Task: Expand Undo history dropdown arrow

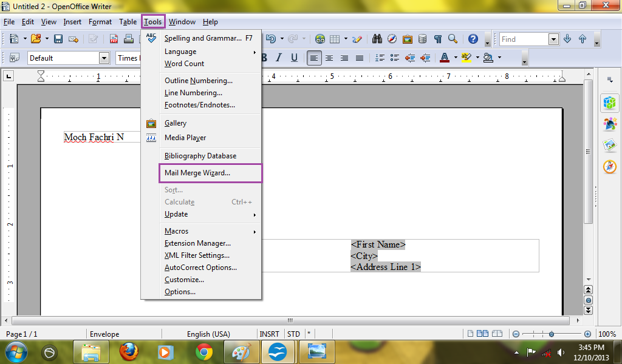Action: [282, 39]
